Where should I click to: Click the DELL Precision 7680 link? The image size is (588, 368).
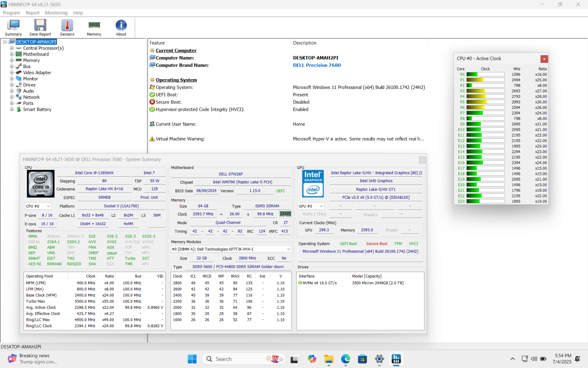point(317,65)
